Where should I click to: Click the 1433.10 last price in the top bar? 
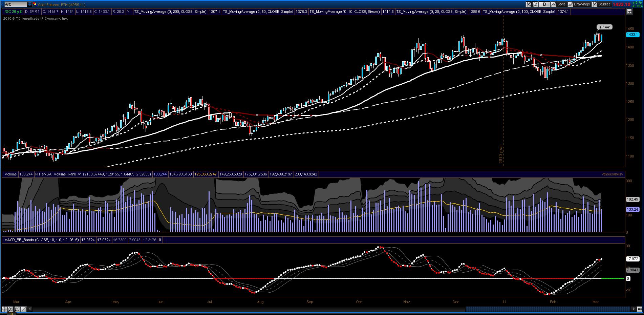(x=622, y=4)
